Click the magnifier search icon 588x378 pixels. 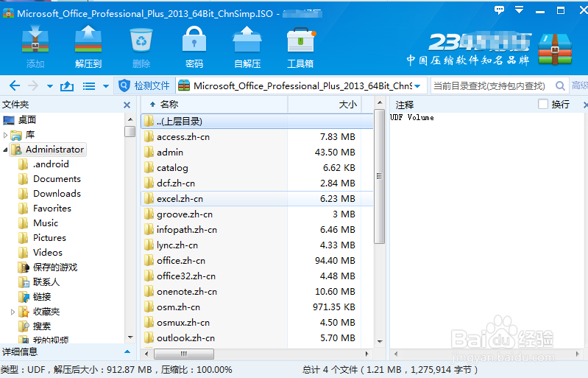[560, 86]
